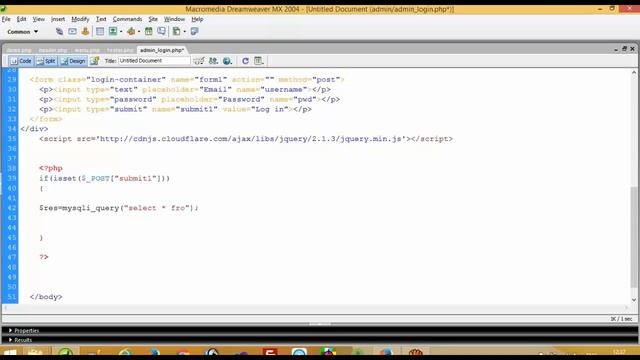Screen dimensions: 640x360
Task: Click the vertical scrollbar down arrow
Action: tap(634, 300)
